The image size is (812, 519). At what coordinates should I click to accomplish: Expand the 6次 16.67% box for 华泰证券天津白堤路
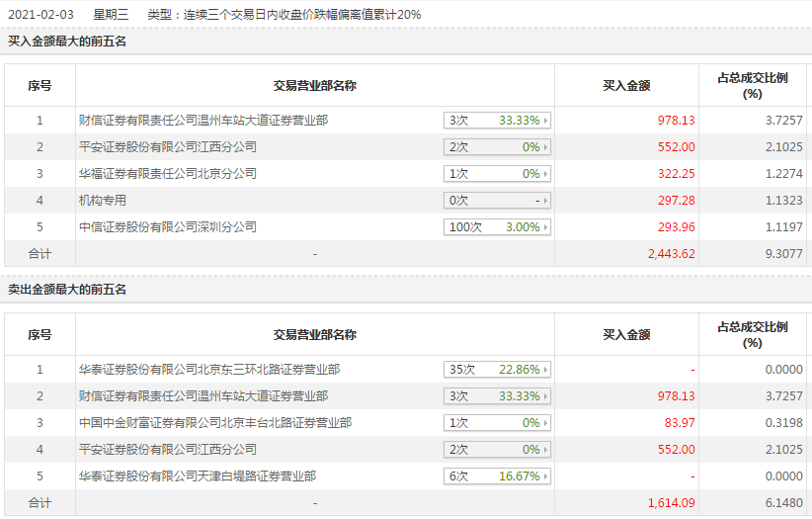pyautogui.click(x=497, y=476)
